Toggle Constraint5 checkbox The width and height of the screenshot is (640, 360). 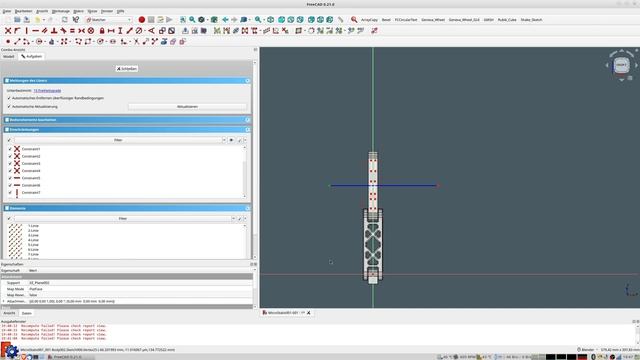[10, 178]
